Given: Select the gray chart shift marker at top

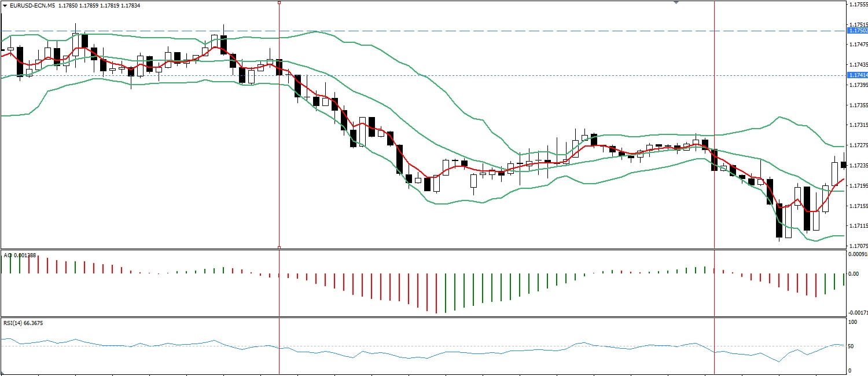Looking at the screenshot, I should (676, 2).
